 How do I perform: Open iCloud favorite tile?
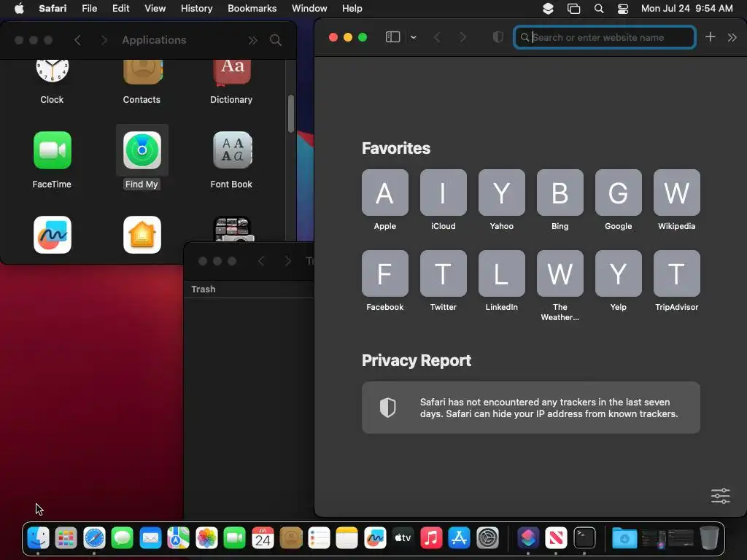pos(443,192)
